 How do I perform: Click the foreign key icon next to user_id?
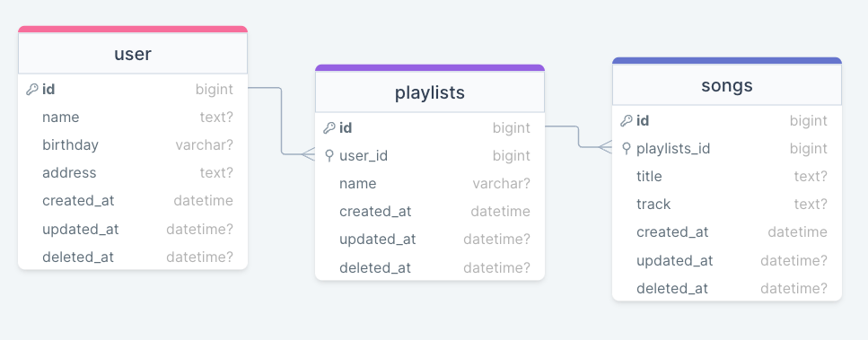pos(329,156)
